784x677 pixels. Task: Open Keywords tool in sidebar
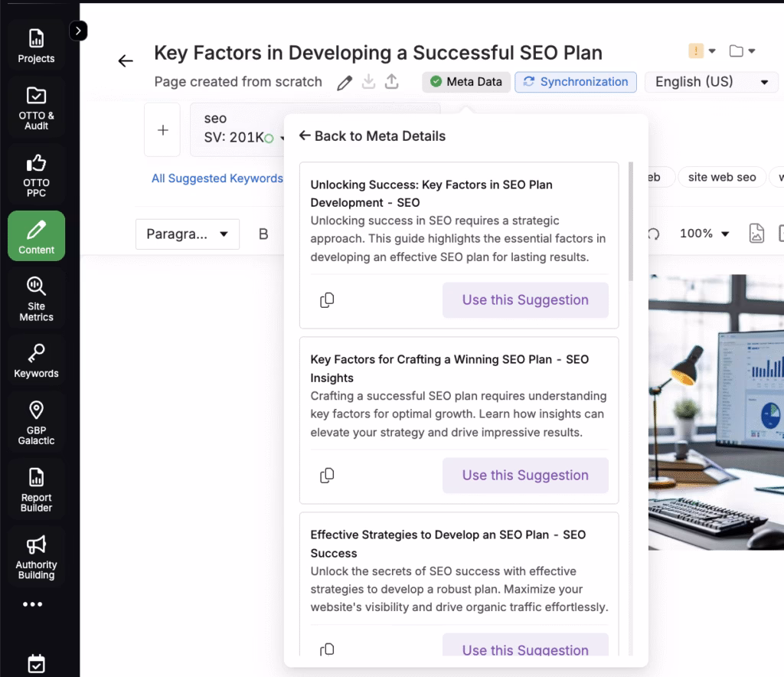click(36, 361)
